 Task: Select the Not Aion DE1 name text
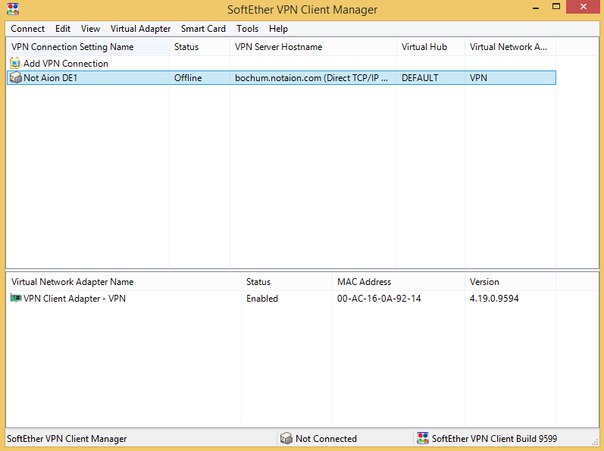tap(50, 78)
